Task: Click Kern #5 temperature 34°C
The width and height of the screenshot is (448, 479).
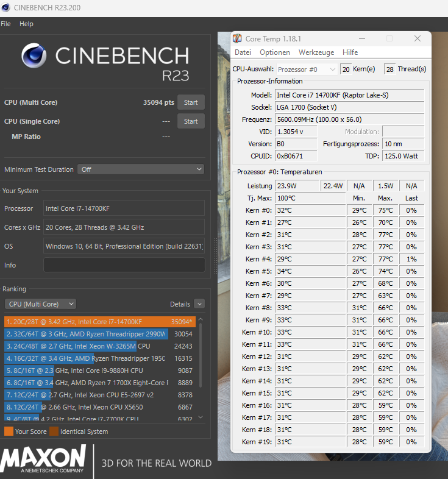Action: [x=310, y=271]
